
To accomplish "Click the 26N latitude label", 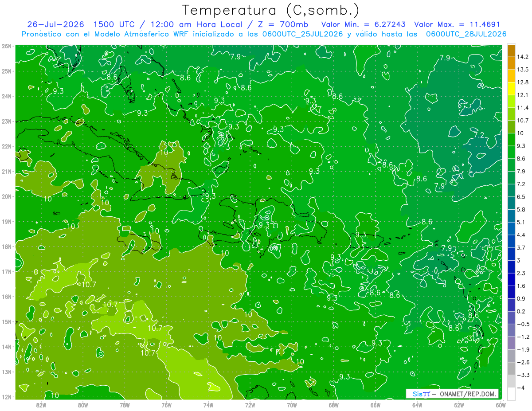I will [x=7, y=46].
